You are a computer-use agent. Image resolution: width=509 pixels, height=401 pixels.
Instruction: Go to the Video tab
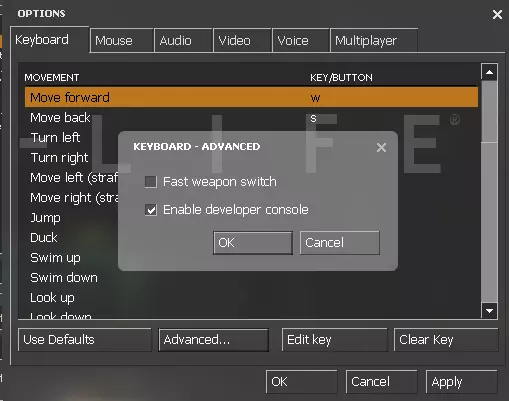(x=242, y=40)
